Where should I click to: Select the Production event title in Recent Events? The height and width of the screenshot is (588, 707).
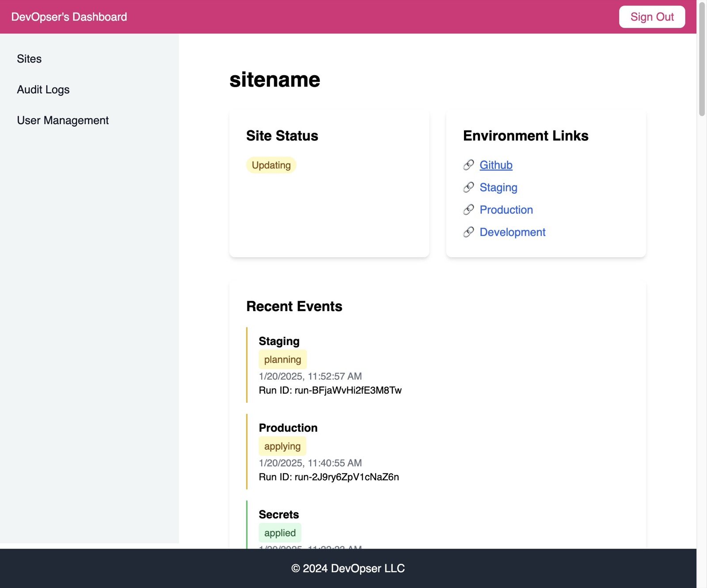tap(288, 428)
